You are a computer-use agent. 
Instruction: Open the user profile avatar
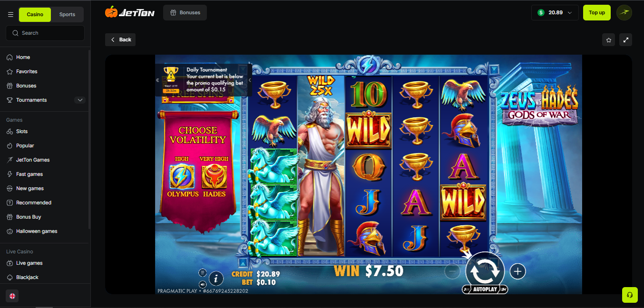(x=624, y=12)
